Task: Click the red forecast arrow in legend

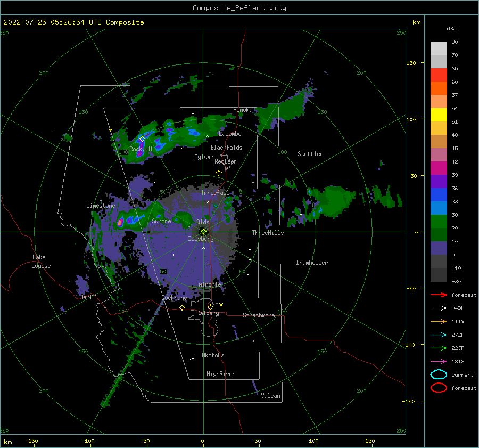Action: tap(439, 295)
